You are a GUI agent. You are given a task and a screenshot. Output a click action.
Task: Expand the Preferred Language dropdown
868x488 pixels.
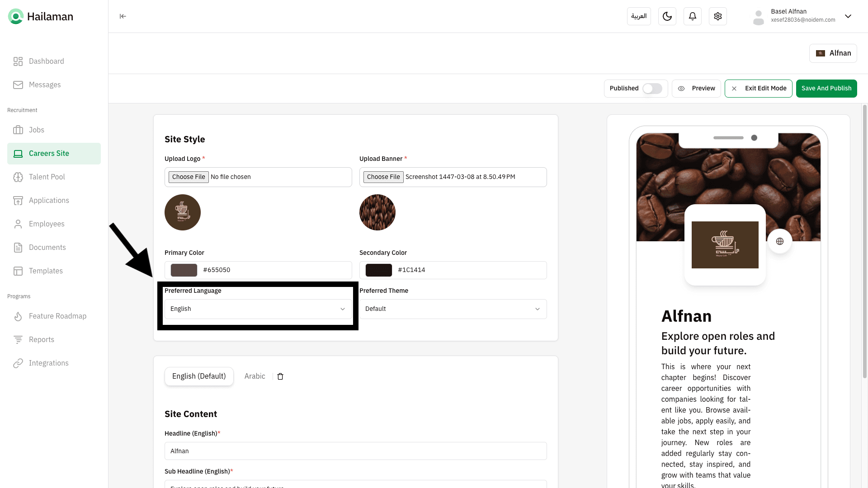click(x=258, y=309)
